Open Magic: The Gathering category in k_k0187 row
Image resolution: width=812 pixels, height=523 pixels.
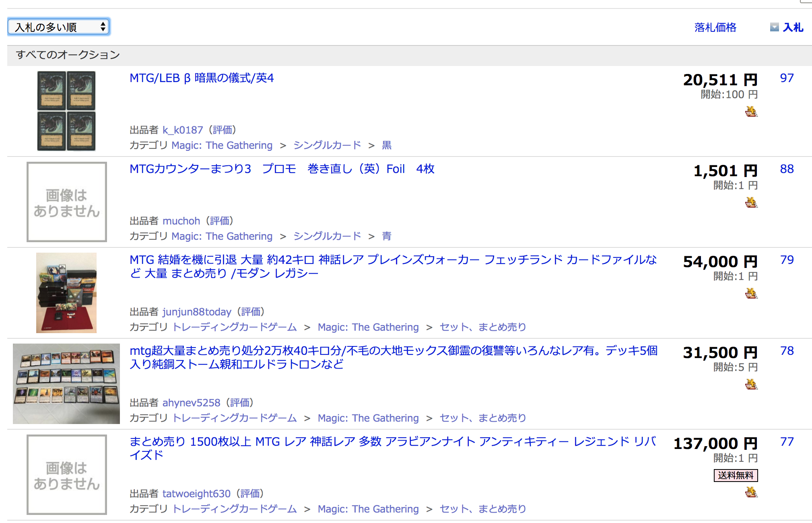click(222, 145)
